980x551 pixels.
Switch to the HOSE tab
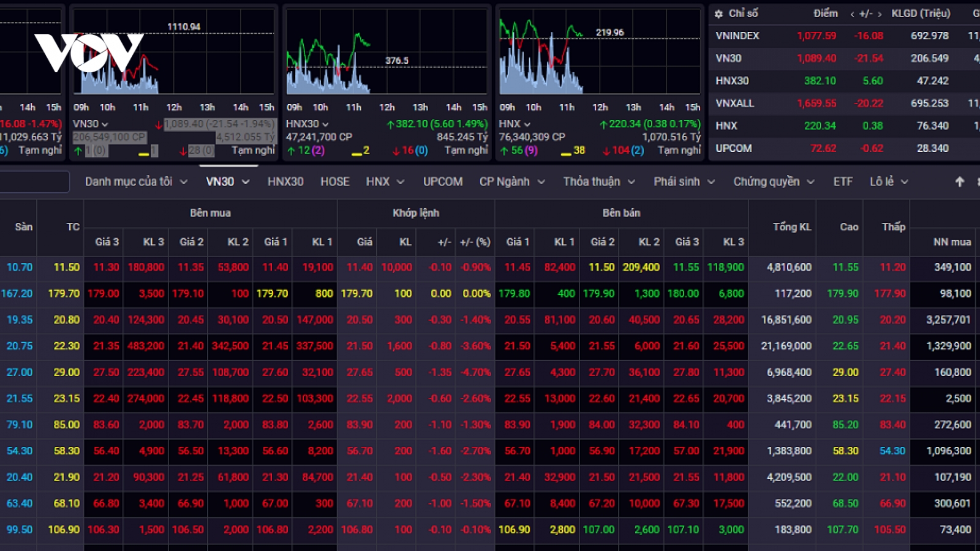[335, 181]
